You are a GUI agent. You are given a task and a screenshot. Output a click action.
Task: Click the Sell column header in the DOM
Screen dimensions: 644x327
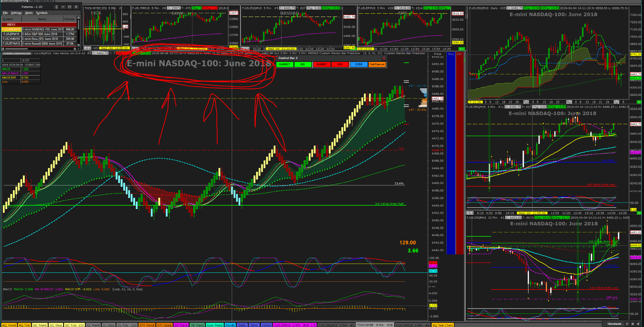[x=459, y=54]
